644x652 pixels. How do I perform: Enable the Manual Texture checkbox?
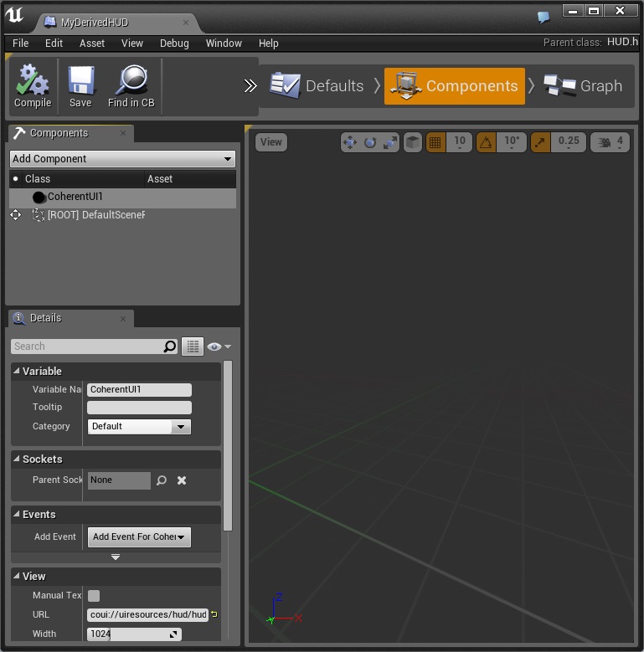point(94,596)
